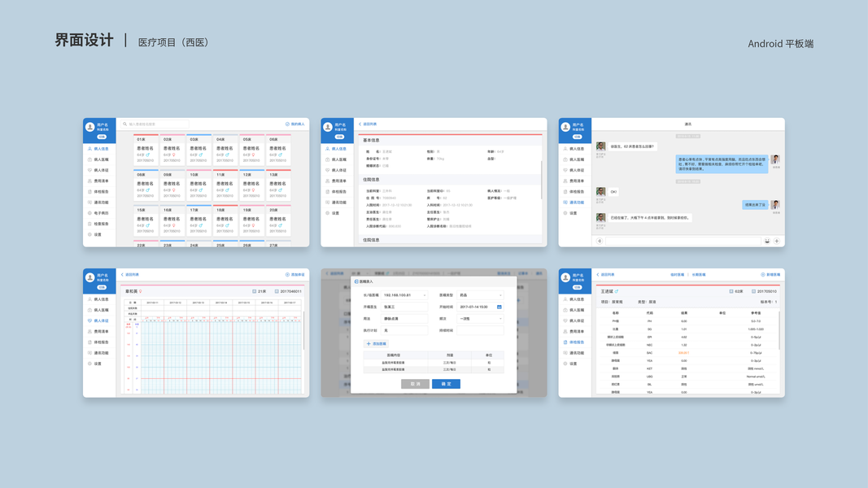Open 费用清单 in basic-info screen sidebar
The height and width of the screenshot is (488, 868).
[x=337, y=181]
